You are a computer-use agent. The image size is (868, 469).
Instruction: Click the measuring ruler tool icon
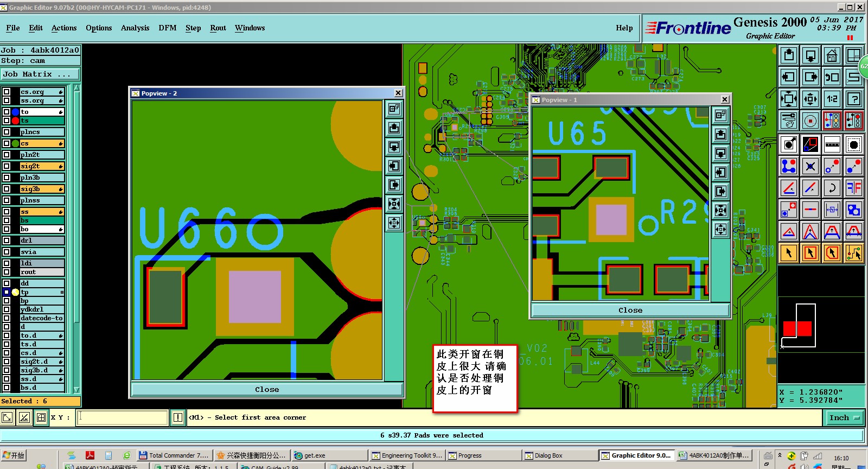pos(832,144)
